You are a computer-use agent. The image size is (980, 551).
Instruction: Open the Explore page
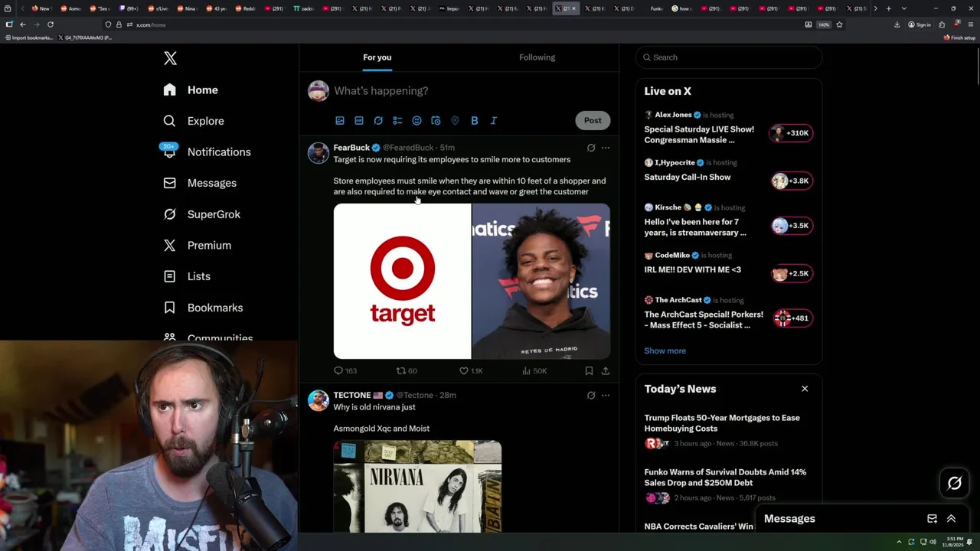(x=194, y=121)
